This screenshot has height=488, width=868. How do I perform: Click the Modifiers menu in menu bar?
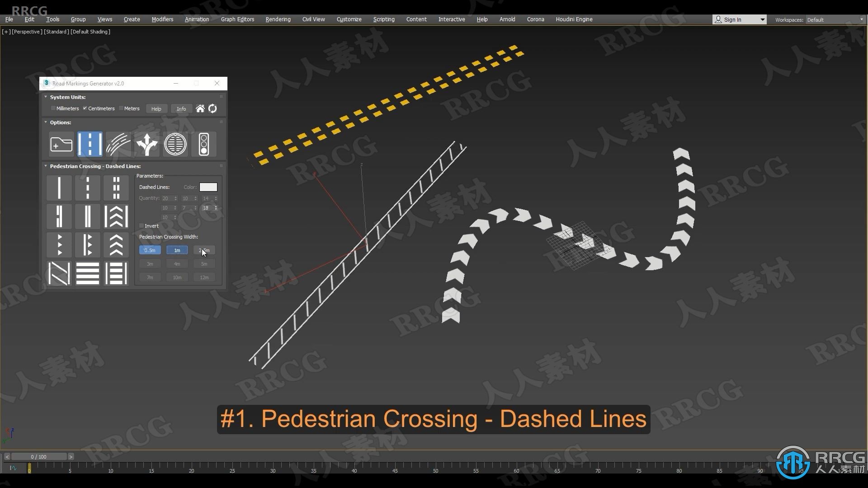(x=161, y=19)
